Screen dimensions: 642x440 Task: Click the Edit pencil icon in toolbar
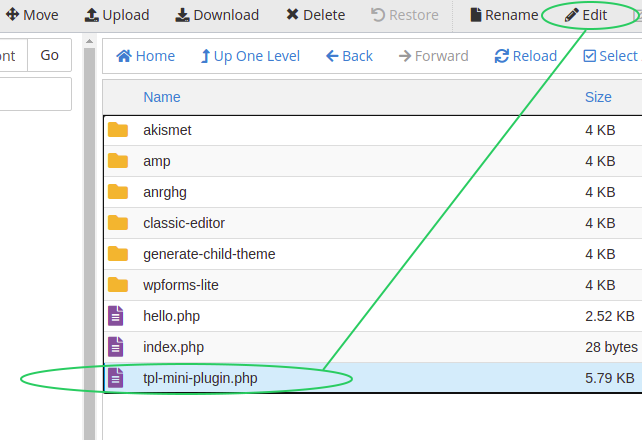point(572,15)
